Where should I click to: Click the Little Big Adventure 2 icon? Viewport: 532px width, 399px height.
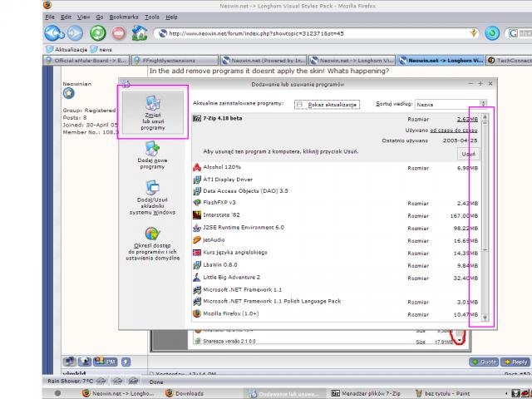pyautogui.click(x=197, y=278)
